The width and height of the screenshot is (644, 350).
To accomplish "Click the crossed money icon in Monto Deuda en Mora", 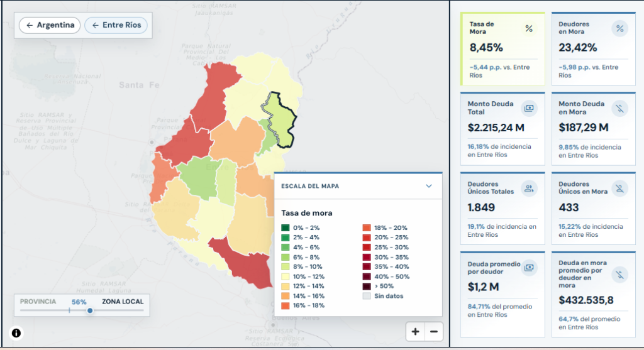I will point(619,108).
